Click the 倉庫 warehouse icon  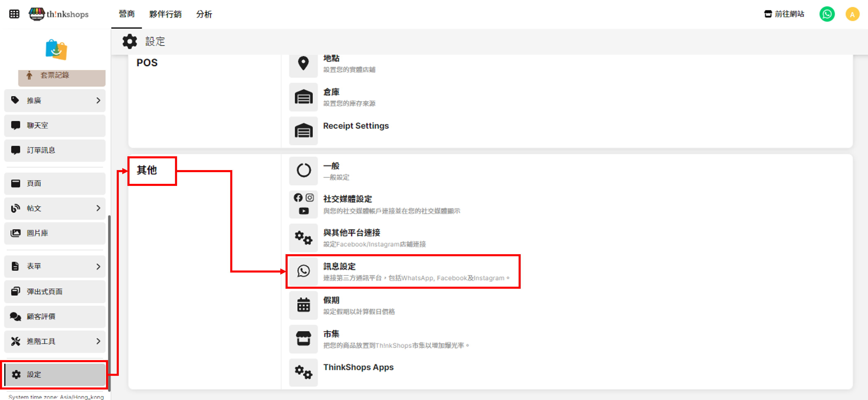coord(303,97)
